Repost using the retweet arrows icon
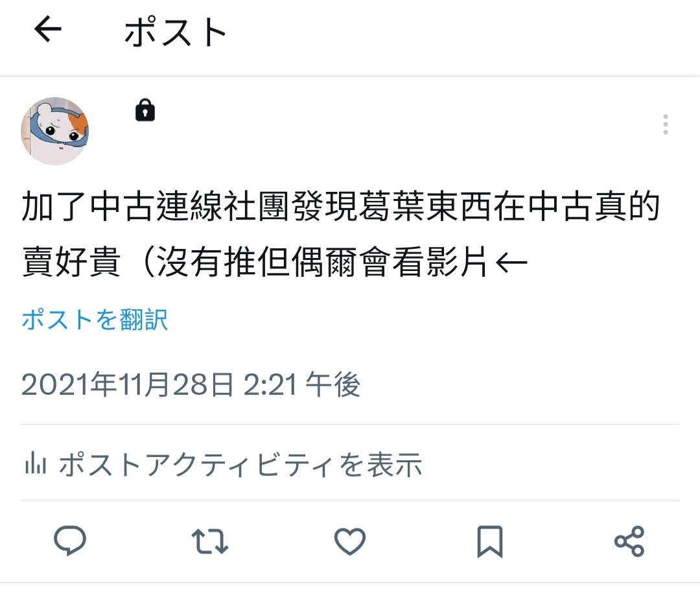Screen dimensions: 700x597 (x=210, y=541)
